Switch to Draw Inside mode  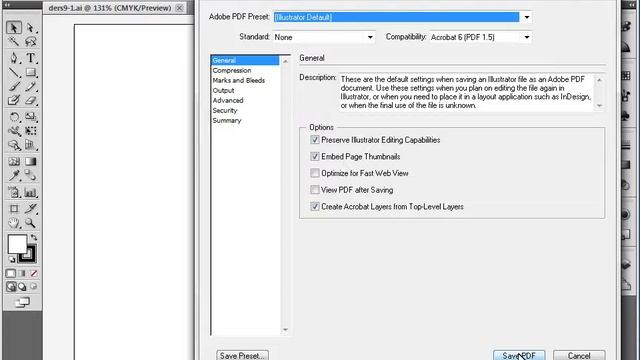[x=34, y=287]
